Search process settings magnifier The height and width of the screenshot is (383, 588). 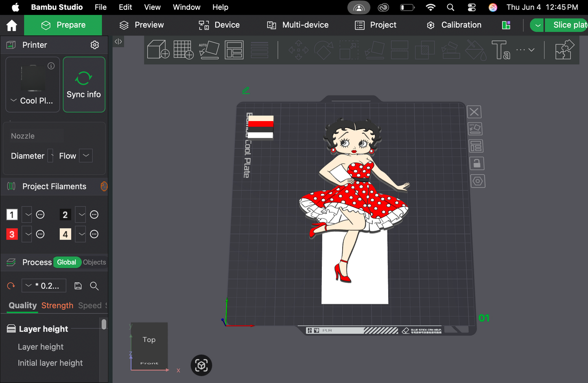click(x=94, y=286)
